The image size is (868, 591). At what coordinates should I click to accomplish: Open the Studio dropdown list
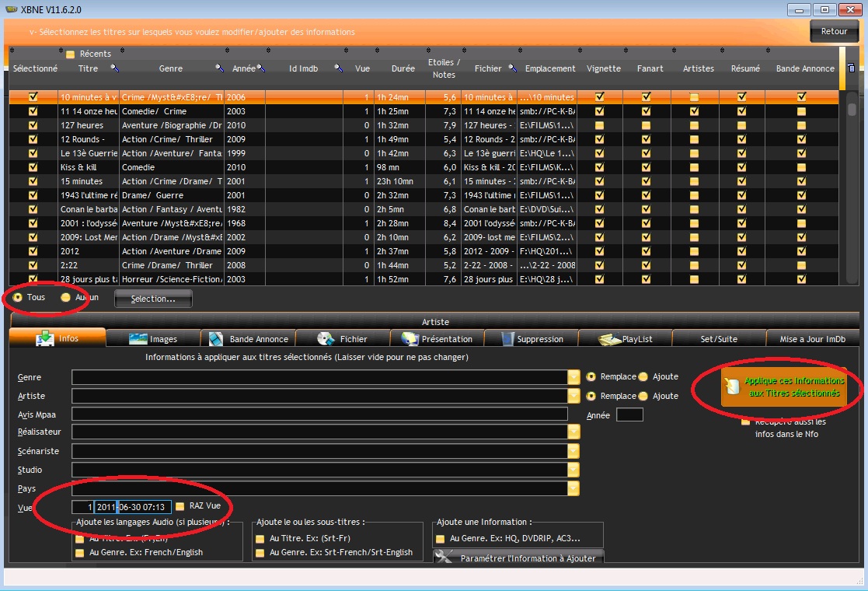pyautogui.click(x=574, y=470)
